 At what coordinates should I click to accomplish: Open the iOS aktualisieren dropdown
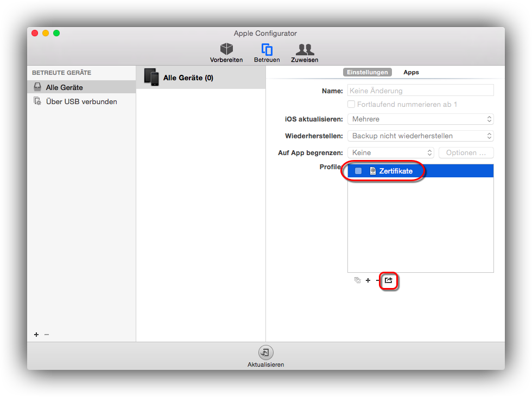click(420, 119)
